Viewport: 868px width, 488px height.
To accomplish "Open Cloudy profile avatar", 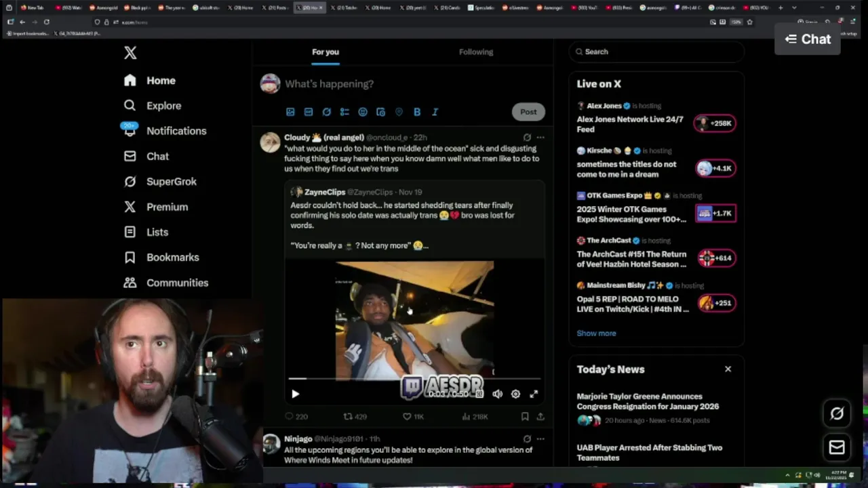I will (271, 142).
